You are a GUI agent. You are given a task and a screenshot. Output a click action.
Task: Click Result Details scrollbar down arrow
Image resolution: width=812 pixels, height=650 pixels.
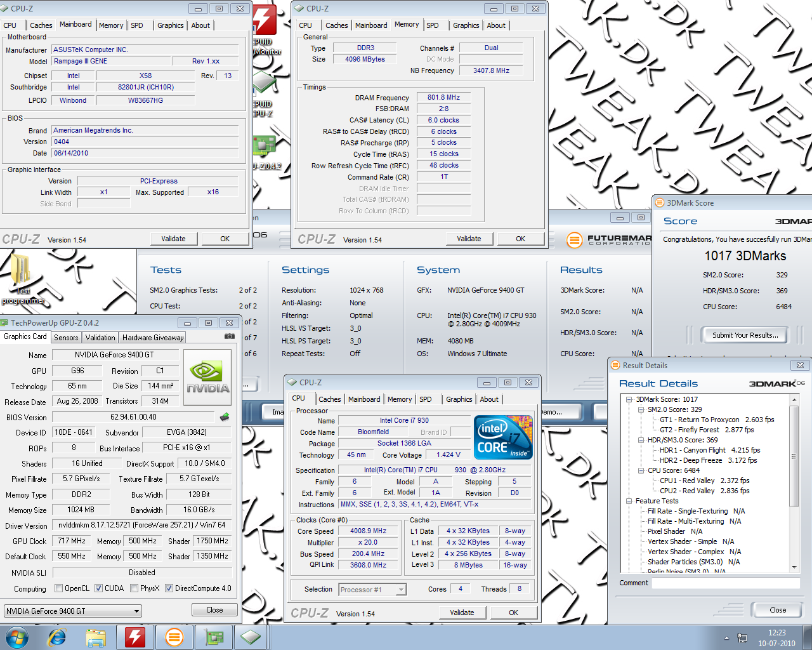click(794, 567)
